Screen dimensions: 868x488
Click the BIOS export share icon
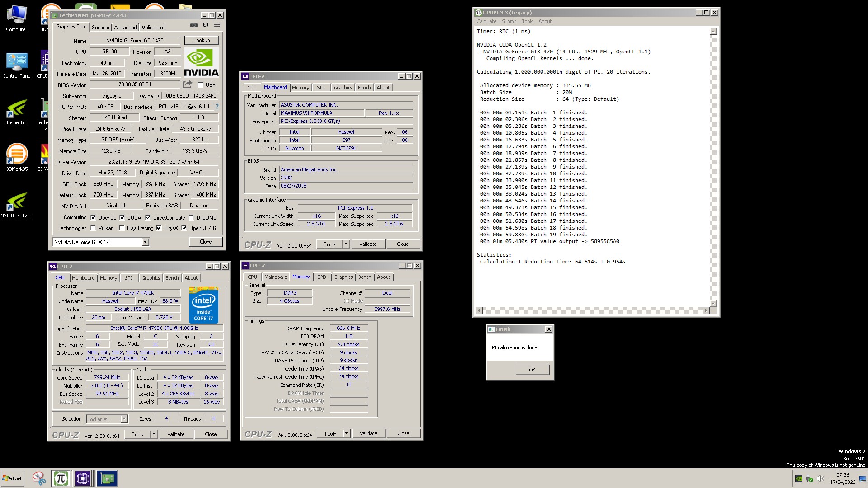click(187, 84)
